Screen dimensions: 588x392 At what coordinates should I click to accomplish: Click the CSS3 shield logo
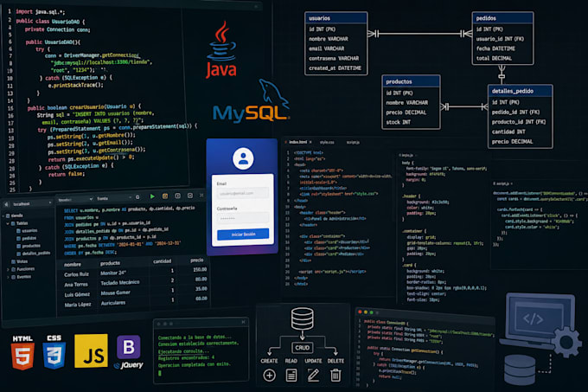click(54, 352)
